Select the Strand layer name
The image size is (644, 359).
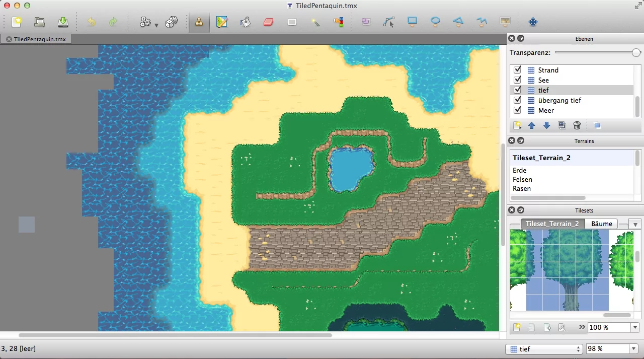point(548,70)
